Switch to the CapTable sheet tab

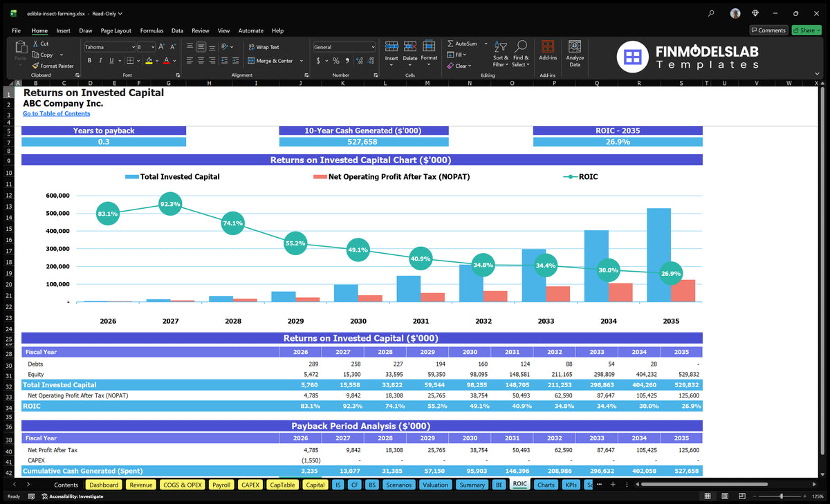click(282, 485)
